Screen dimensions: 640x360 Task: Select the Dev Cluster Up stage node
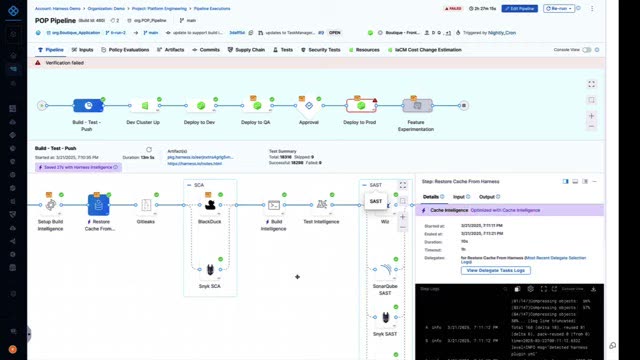coord(144,106)
